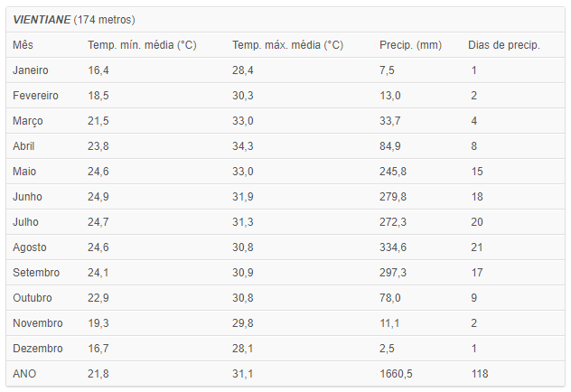Click the Dias de precip. header
This screenshot has height=392, width=571.
503,45
